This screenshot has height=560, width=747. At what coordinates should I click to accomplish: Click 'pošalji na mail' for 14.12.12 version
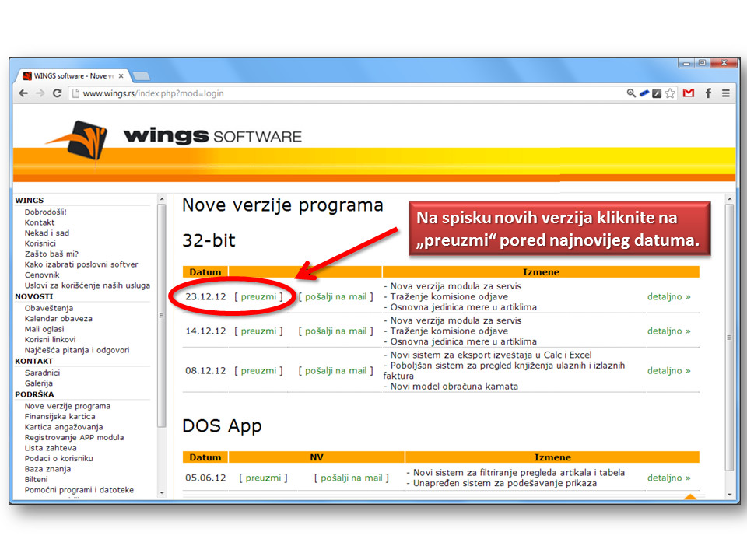click(335, 331)
